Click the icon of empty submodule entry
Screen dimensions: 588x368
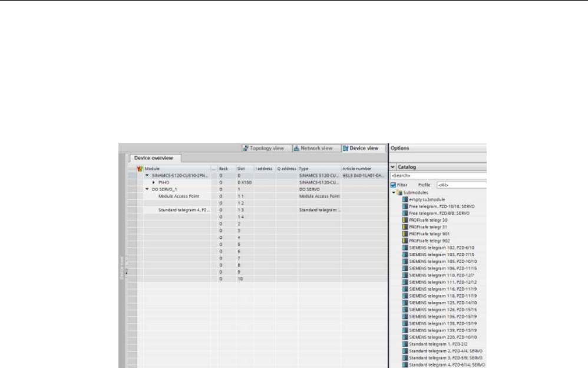tap(405, 199)
